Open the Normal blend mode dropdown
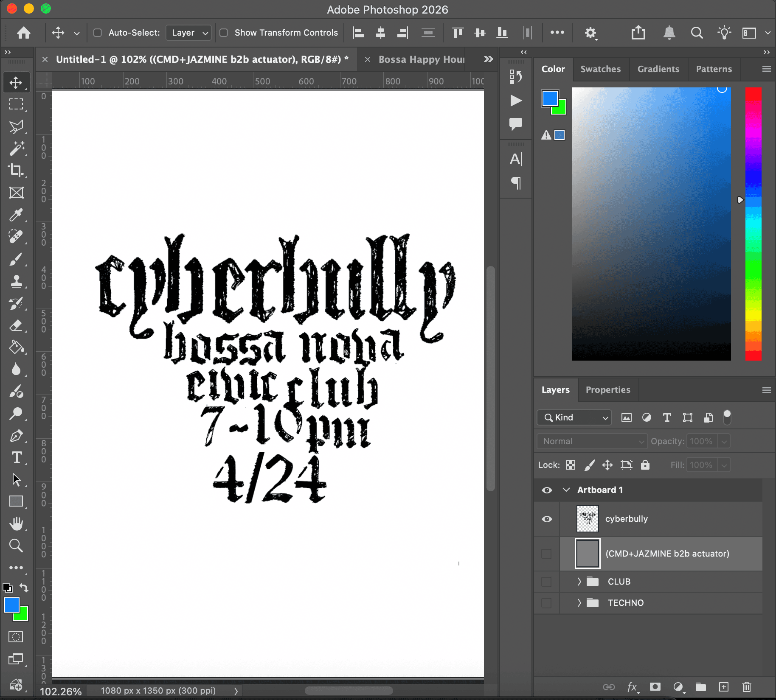 [592, 441]
